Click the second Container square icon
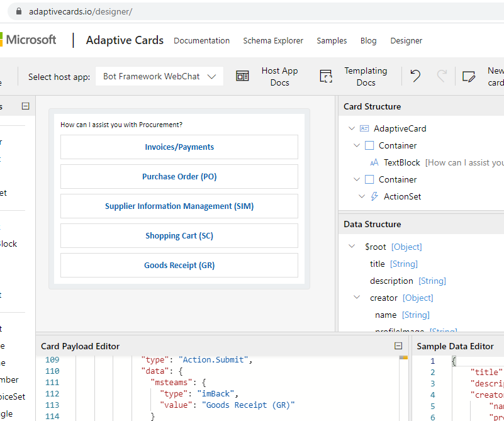This screenshot has width=504, height=421. coord(369,179)
